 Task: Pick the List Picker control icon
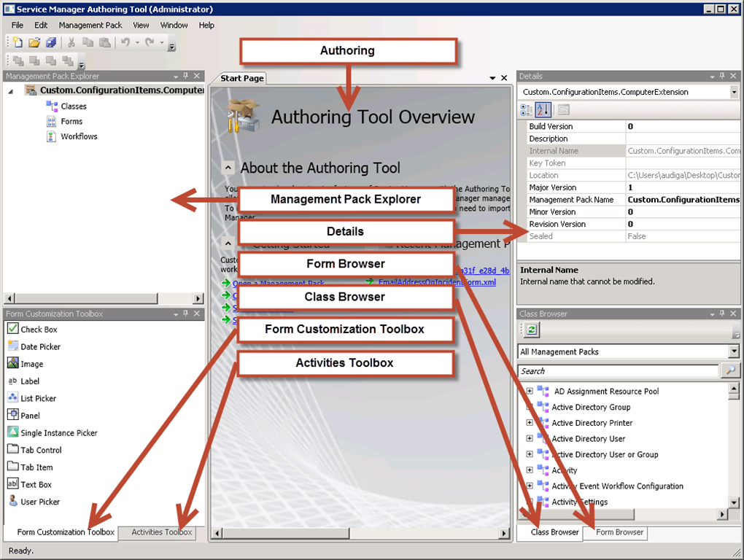(13, 398)
